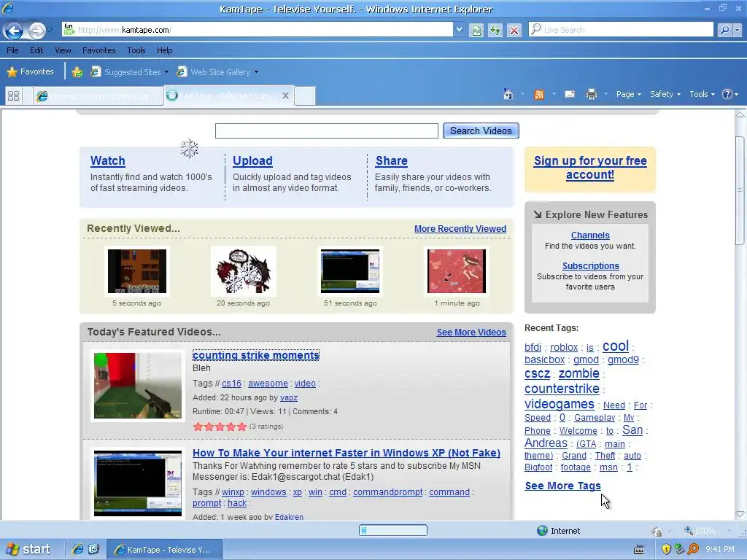Open the Watch link

pos(108,161)
